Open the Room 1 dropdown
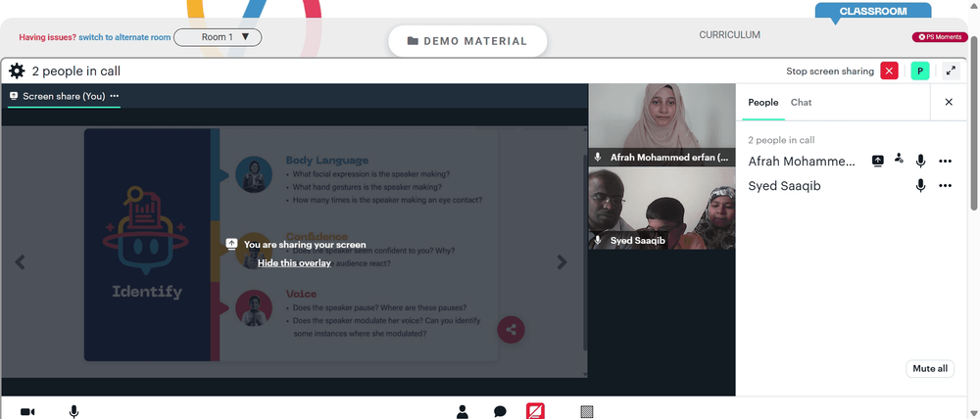 (x=218, y=37)
